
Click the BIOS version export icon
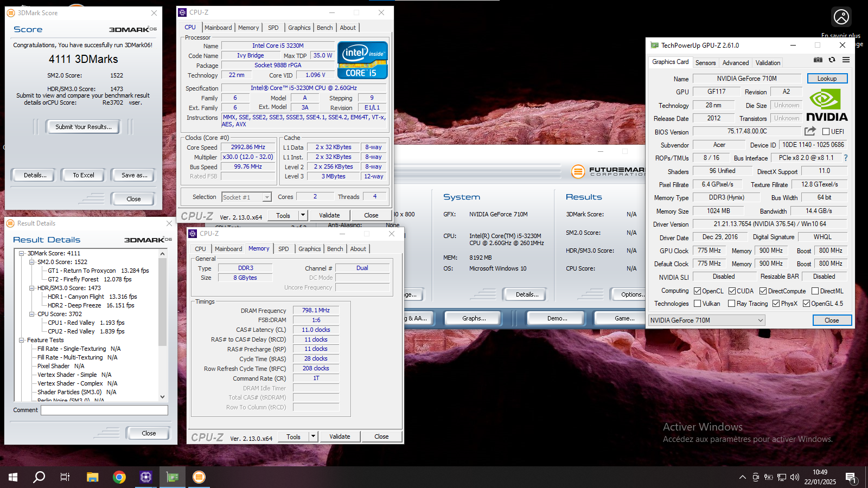coord(810,131)
